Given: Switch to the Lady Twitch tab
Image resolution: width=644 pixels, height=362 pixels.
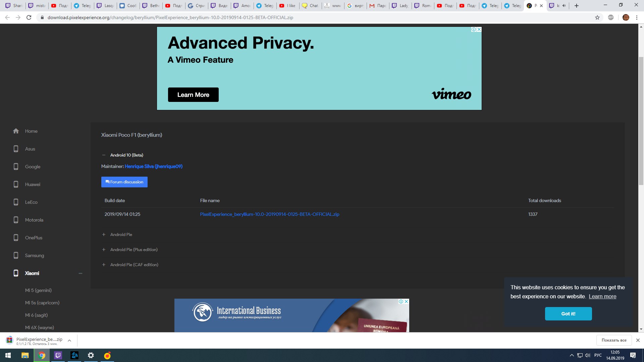Looking at the screenshot, I should [x=400, y=6].
